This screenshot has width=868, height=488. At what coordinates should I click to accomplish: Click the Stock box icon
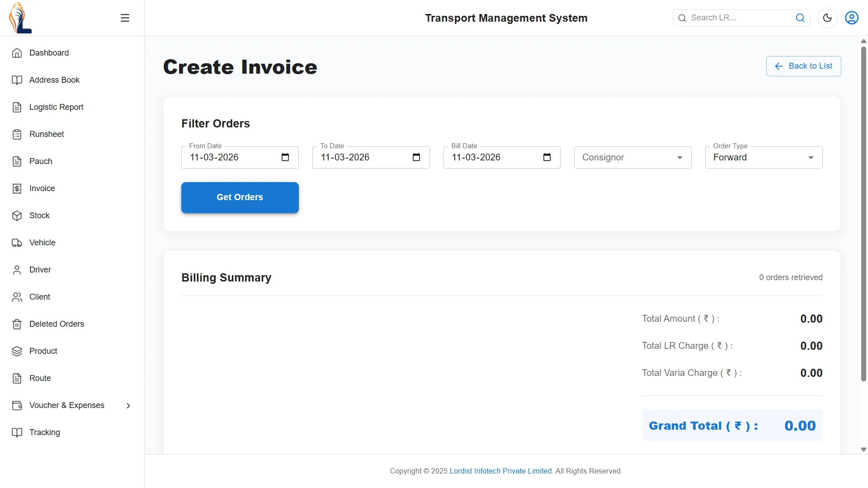point(17,216)
